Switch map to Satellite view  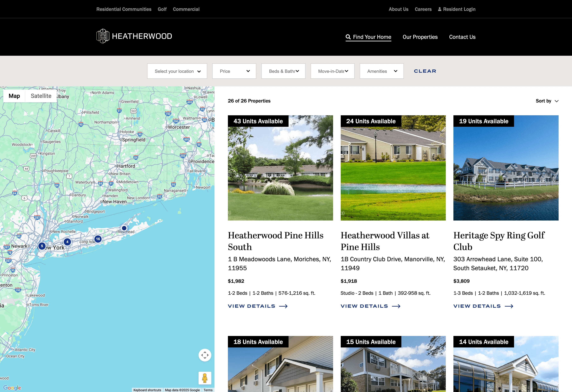pos(41,96)
